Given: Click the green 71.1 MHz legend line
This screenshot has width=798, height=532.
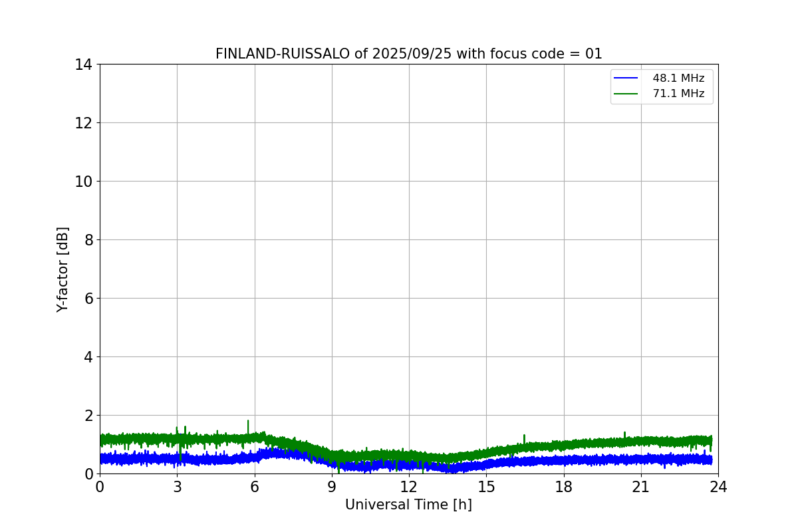Looking at the screenshot, I should 626,94.
